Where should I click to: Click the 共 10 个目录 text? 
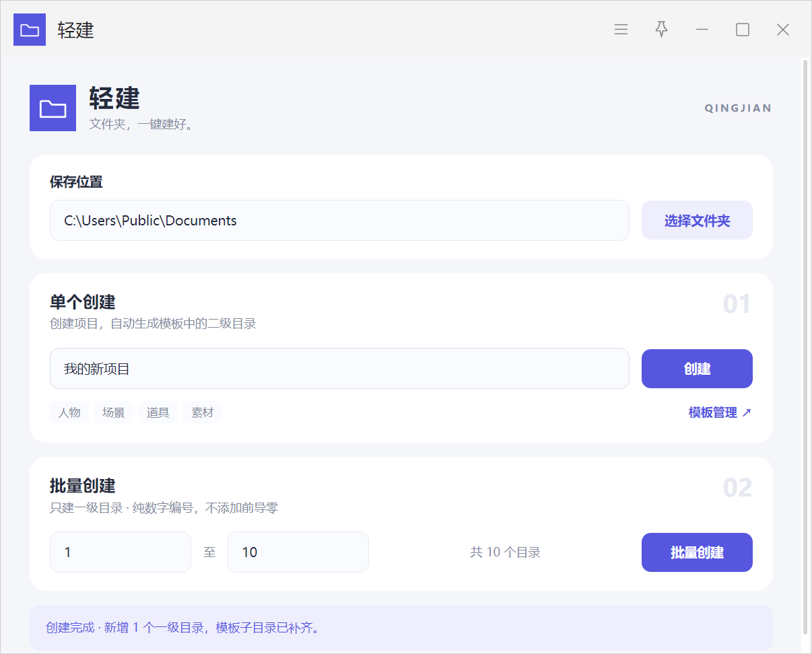tap(505, 552)
